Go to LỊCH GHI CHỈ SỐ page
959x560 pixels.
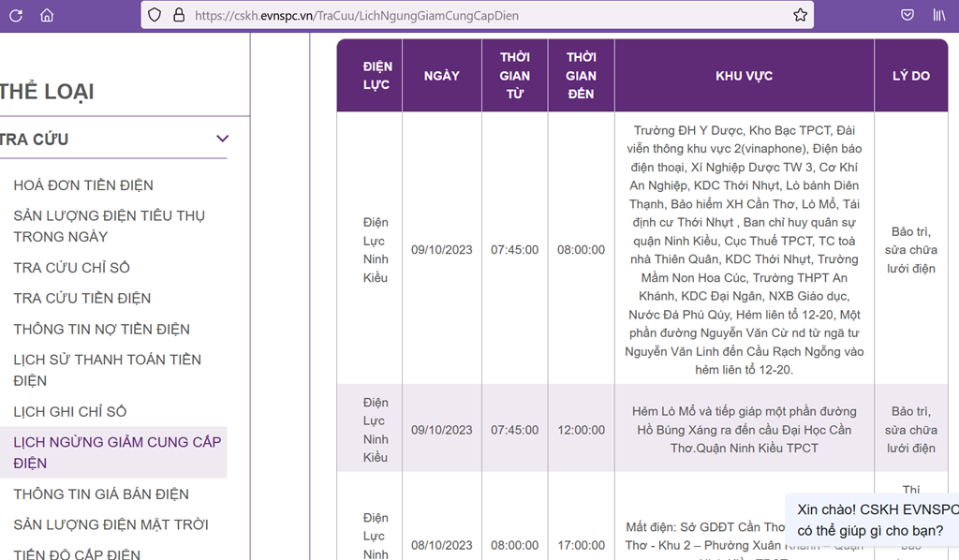point(69,412)
